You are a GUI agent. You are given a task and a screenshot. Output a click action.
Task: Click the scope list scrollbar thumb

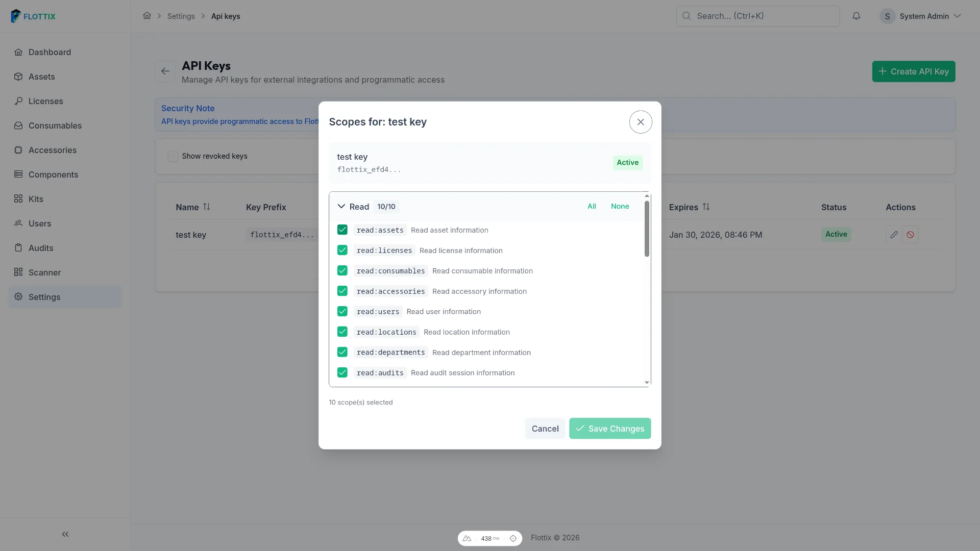coord(647,229)
